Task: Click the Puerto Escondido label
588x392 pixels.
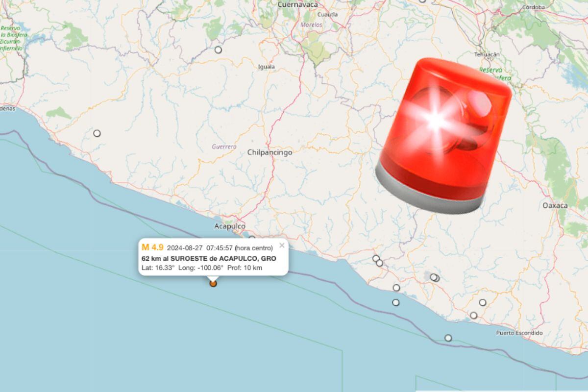Action: pyautogui.click(x=519, y=333)
